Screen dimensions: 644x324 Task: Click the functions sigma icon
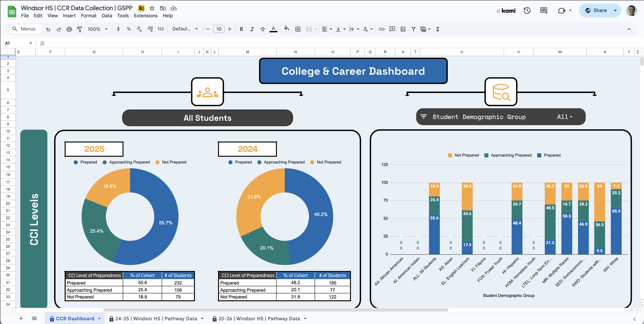click(438, 29)
